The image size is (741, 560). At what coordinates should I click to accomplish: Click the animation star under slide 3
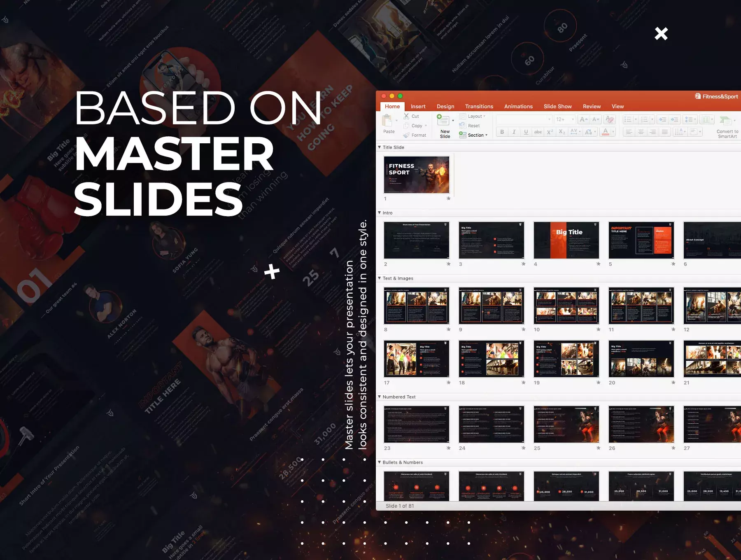[523, 264]
